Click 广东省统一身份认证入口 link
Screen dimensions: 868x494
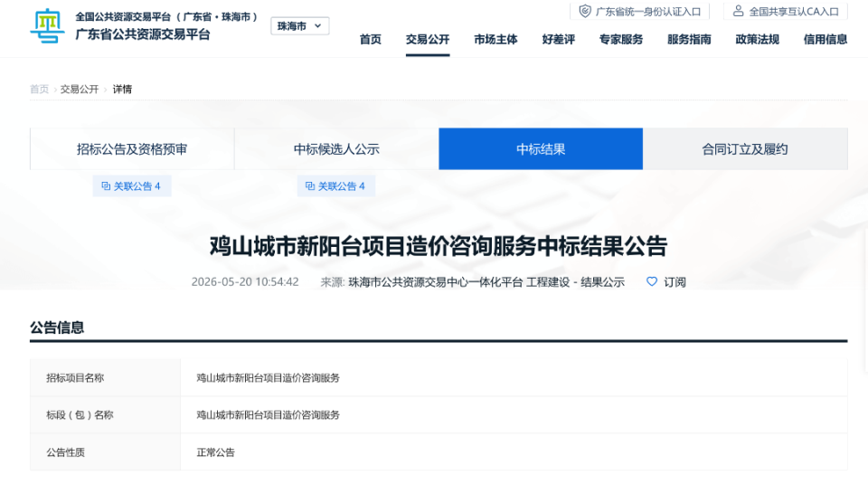click(640, 11)
